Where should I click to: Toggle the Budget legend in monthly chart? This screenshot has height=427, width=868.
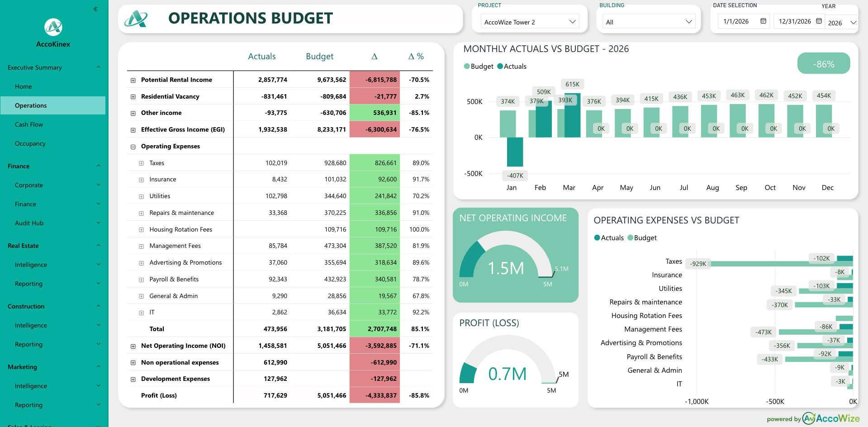pyautogui.click(x=479, y=66)
